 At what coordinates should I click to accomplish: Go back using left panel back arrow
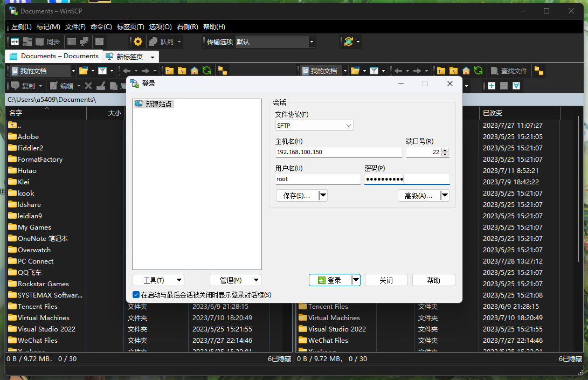coord(127,71)
